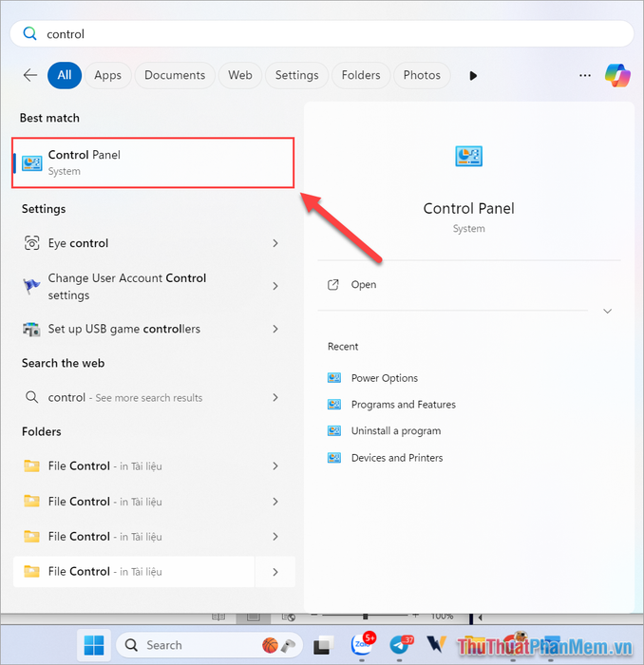Open the Telegram taskbar icon
The image size is (644, 665).
click(400, 646)
